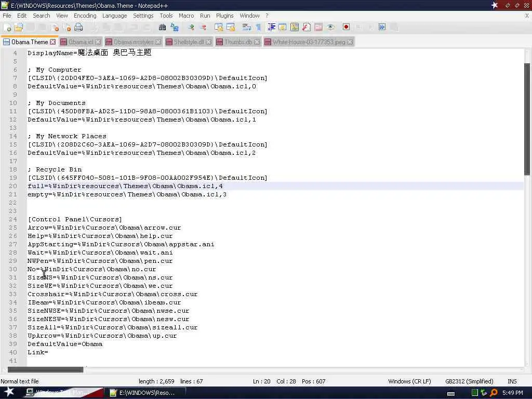Open the Function List icon

307,28
